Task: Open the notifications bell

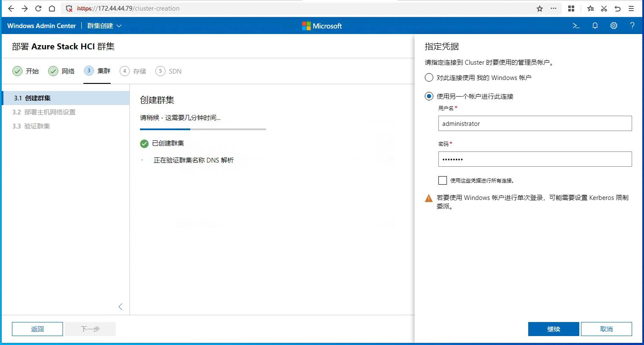Action: 595,26
